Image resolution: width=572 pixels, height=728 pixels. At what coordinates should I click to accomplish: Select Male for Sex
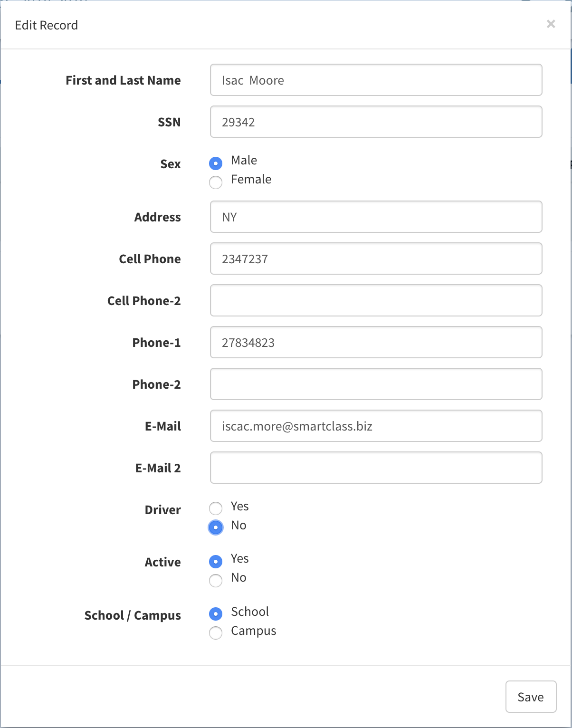[216, 163]
